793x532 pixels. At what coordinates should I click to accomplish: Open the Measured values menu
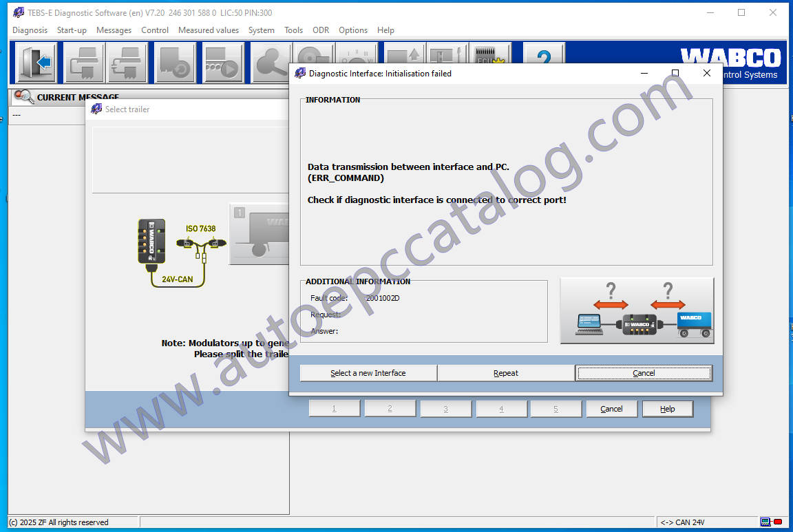coord(208,30)
